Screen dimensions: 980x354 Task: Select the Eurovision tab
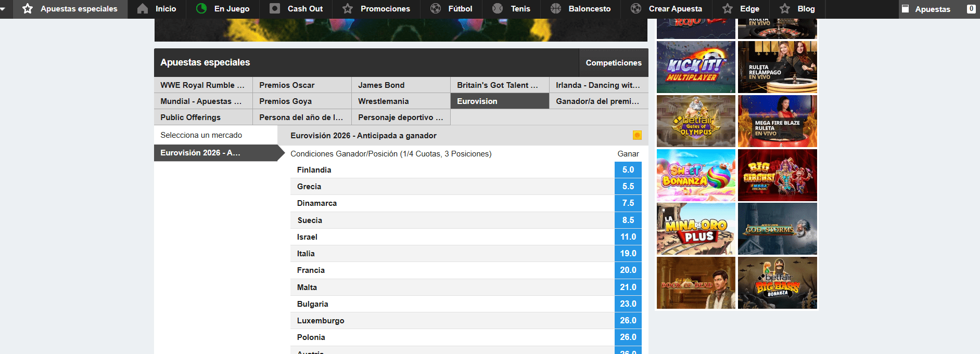click(500, 101)
